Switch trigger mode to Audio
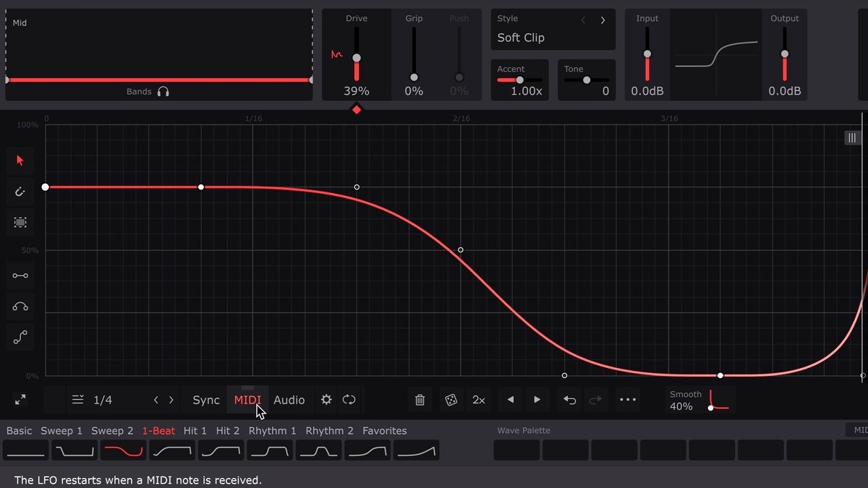 (289, 400)
